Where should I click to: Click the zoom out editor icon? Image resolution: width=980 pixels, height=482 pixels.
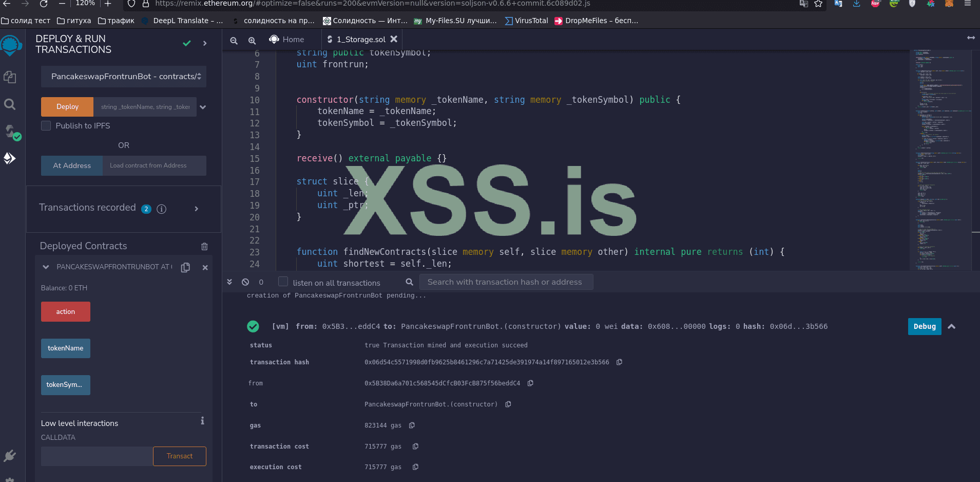pos(234,40)
